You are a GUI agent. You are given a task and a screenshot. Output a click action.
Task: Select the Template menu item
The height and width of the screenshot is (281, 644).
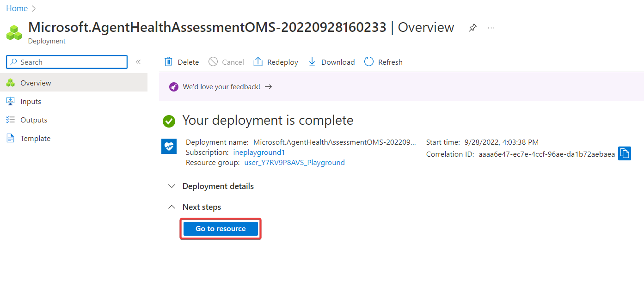(35, 139)
